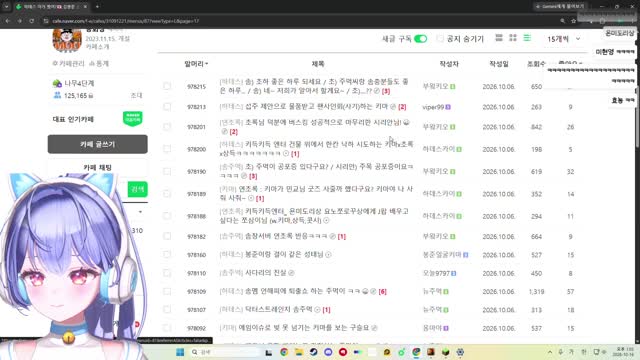Tick the checkbox for post 978200
This screenshot has height=360, width=640.
point(167,149)
